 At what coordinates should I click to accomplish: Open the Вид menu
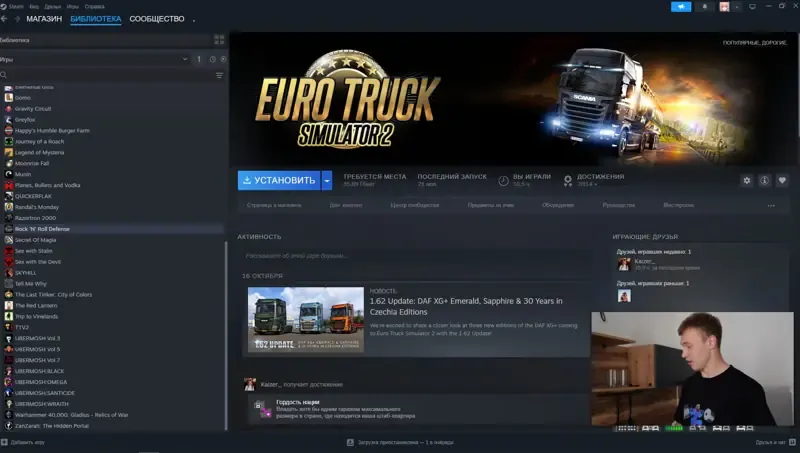[x=34, y=7]
